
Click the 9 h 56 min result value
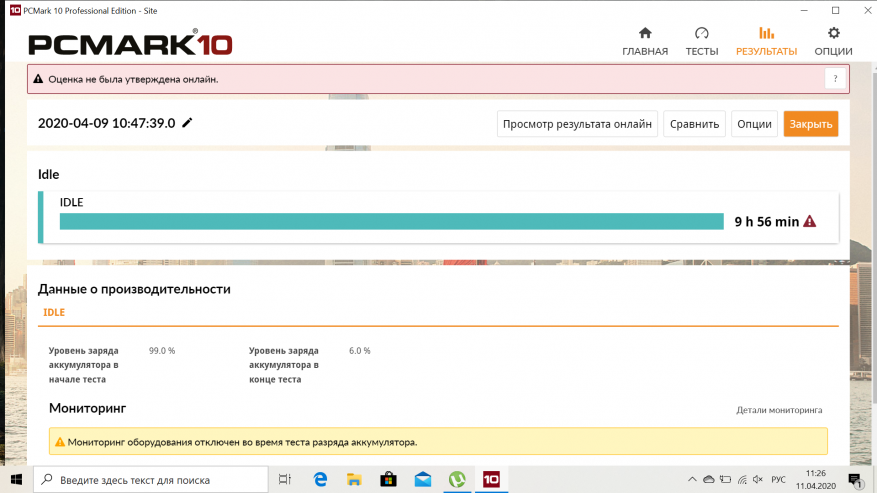click(766, 222)
